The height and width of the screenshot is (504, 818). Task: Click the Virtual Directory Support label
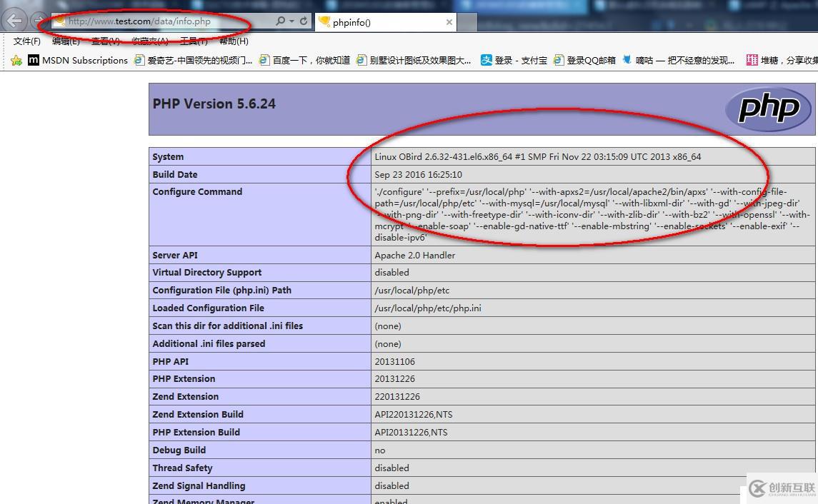(207, 273)
